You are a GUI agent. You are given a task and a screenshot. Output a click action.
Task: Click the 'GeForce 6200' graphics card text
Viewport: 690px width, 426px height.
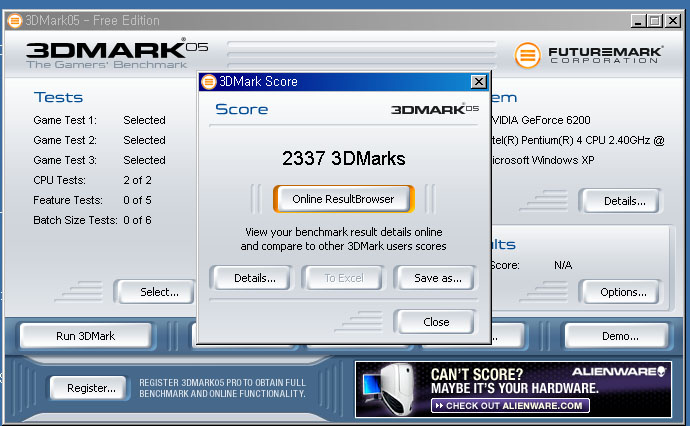[555, 120]
